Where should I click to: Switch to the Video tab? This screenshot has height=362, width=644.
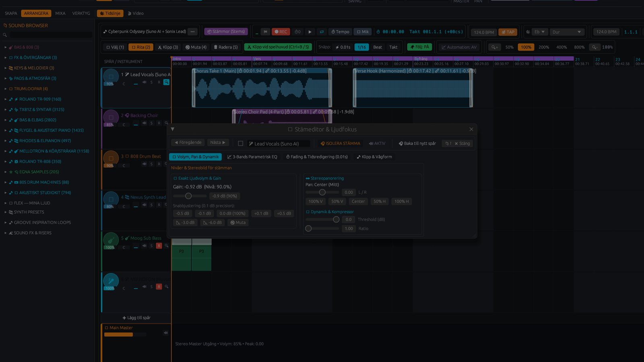tap(136, 13)
